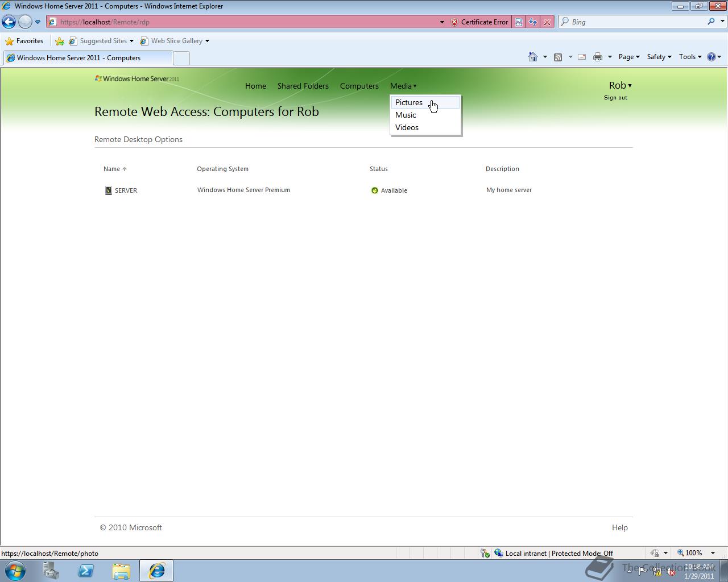Click the Windows Home Server 2011 logo
This screenshot has height=582, width=728.
(137, 78)
